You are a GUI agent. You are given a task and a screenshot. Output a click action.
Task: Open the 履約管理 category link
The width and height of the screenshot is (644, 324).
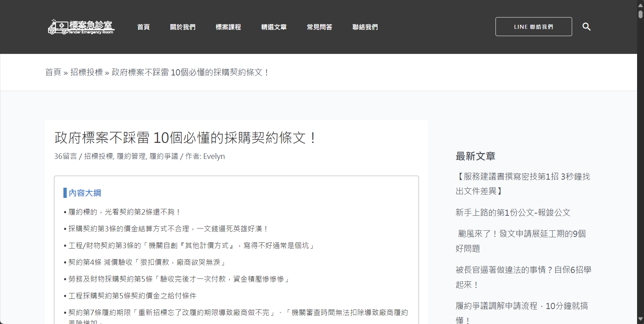(131, 156)
